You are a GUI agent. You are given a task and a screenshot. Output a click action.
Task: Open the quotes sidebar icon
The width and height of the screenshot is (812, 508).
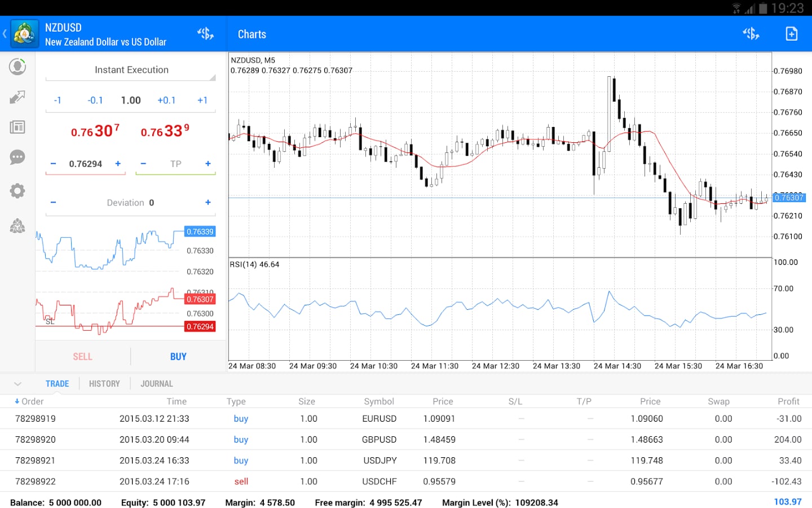click(x=17, y=67)
